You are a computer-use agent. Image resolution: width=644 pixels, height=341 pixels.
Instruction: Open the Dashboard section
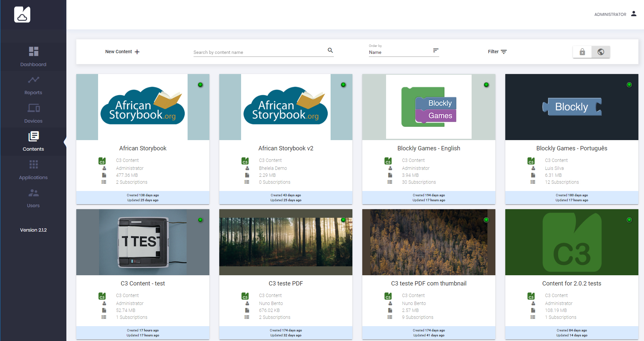(33, 57)
